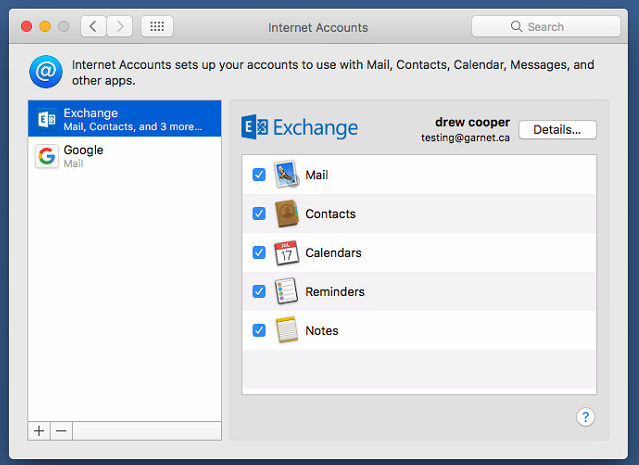639x465 pixels.
Task: Click the Mail app icon
Action: 287,175
